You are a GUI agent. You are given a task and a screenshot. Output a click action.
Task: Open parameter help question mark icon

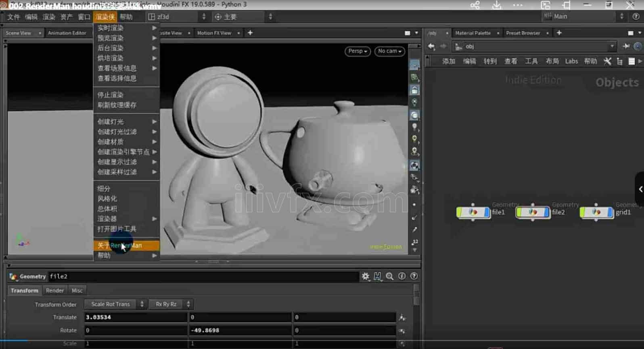point(414,276)
